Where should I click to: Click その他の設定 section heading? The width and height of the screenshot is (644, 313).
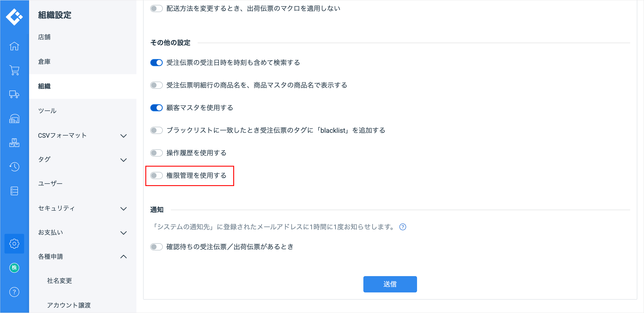(170, 43)
